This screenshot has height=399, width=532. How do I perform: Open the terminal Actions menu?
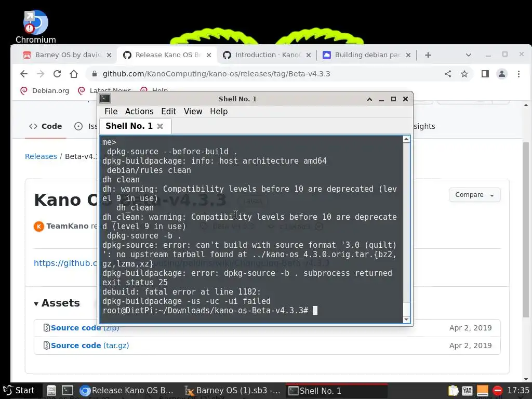[139, 111]
